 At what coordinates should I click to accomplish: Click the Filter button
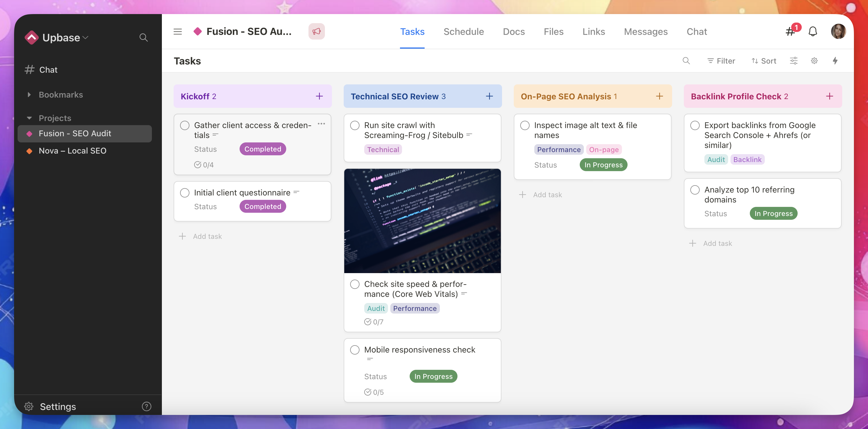pos(721,61)
